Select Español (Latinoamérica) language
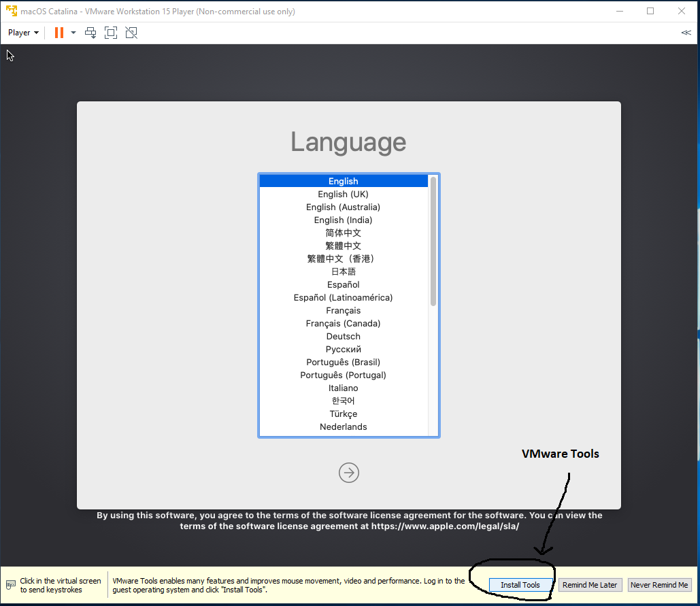Viewport: 700px width, 606px height. 344,298
